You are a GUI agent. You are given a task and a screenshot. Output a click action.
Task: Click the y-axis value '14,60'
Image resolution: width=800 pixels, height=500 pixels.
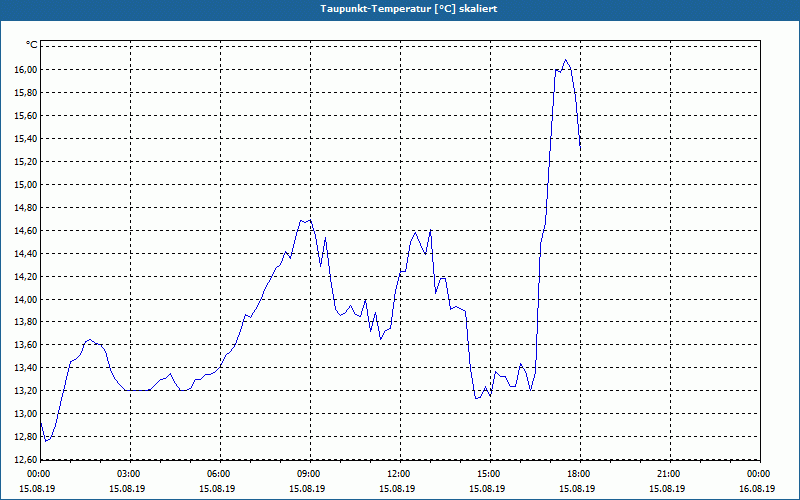[27, 231]
